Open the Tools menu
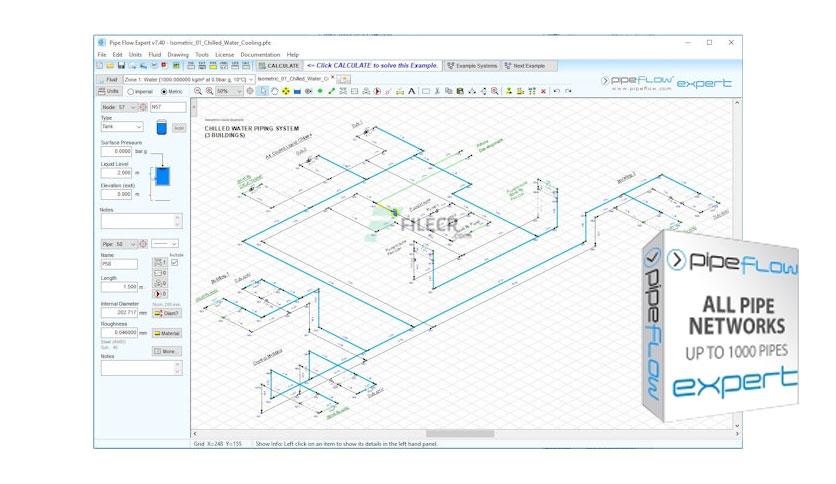Screen dimensions: 836x484 [202, 54]
